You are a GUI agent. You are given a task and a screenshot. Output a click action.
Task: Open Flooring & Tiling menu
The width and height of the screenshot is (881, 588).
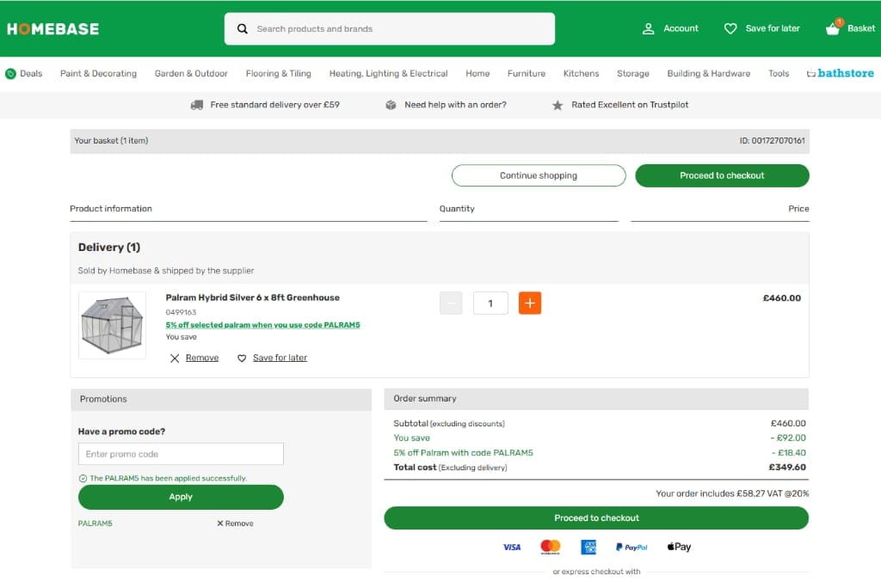point(278,74)
